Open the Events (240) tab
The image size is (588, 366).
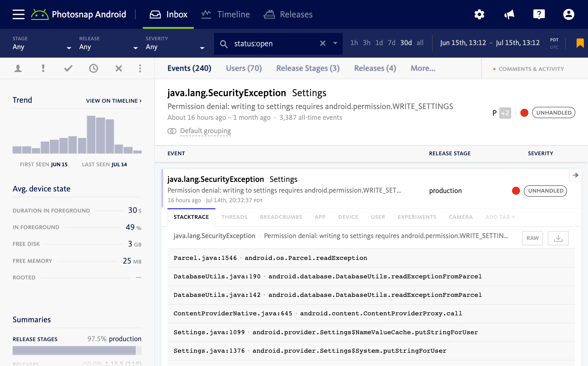coord(189,68)
